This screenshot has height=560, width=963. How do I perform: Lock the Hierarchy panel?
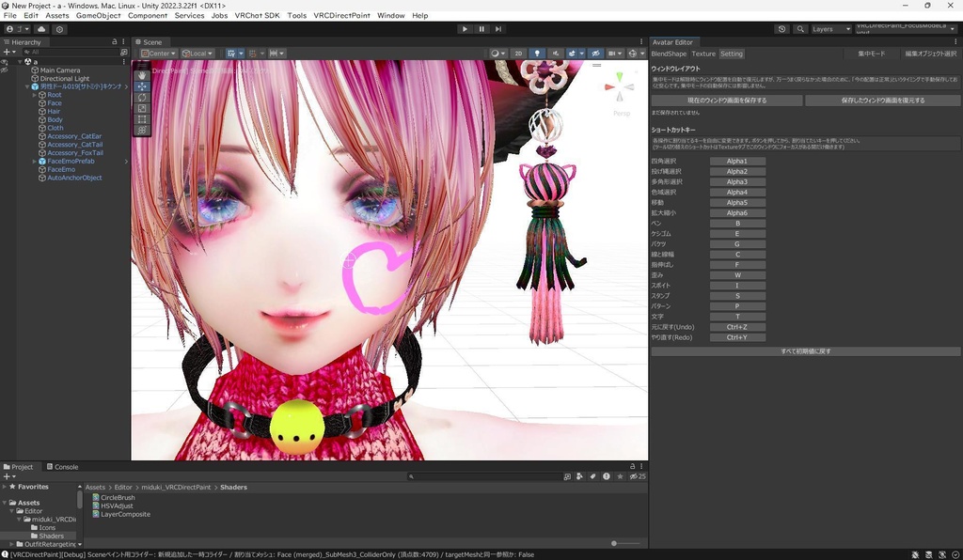coord(114,41)
